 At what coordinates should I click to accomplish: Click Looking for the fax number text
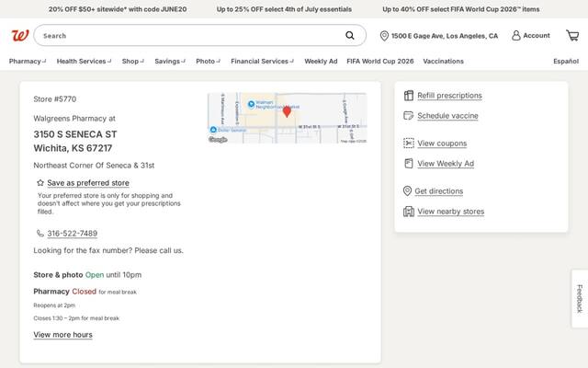point(108,250)
